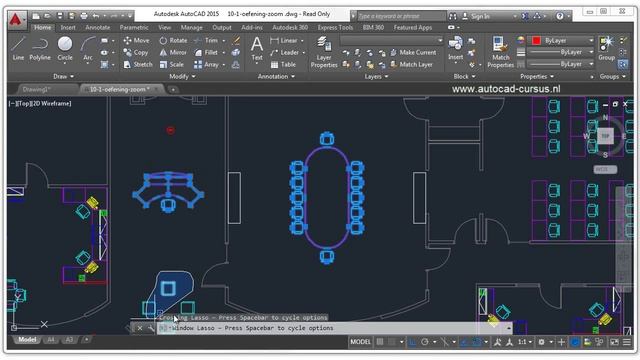Expand the Properties panel
The image size is (640, 360).
click(537, 76)
